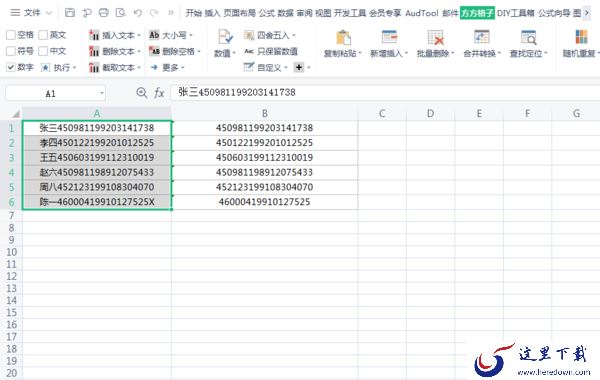Enable the 符号 checkbox

[x=11, y=51]
